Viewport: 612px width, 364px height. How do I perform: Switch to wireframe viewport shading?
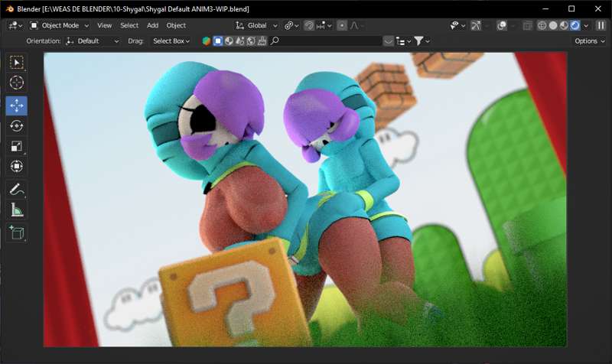[542, 25]
